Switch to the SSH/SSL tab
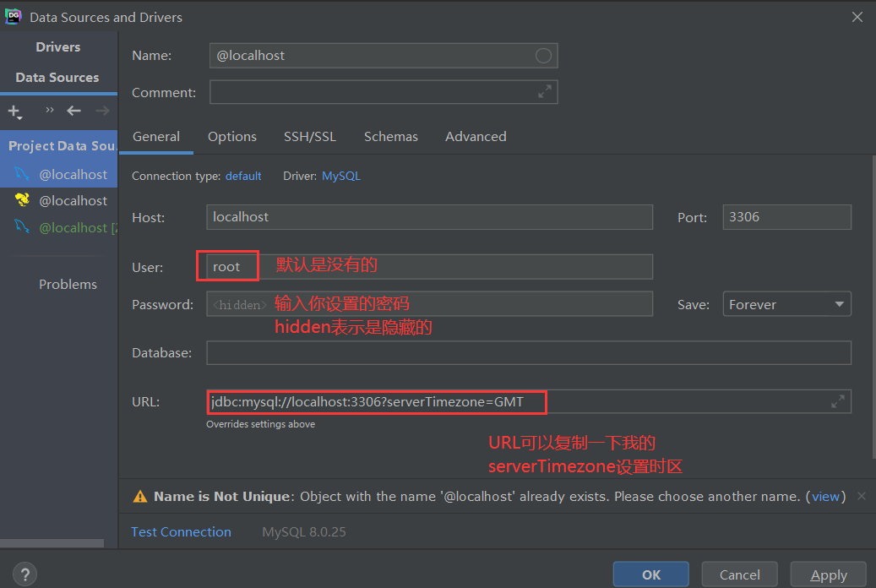Viewport: 876px width, 588px height. 309,136
